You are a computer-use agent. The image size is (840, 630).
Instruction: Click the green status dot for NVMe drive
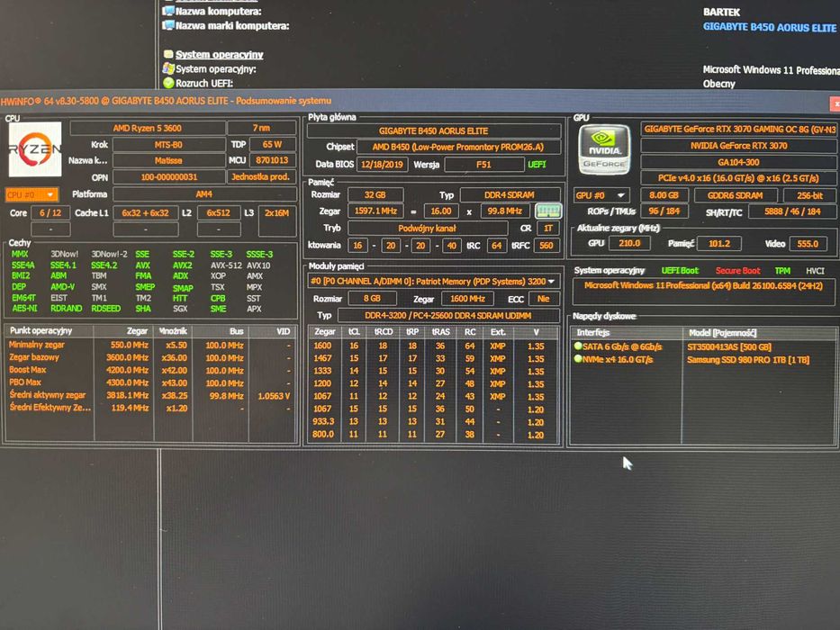tap(577, 359)
